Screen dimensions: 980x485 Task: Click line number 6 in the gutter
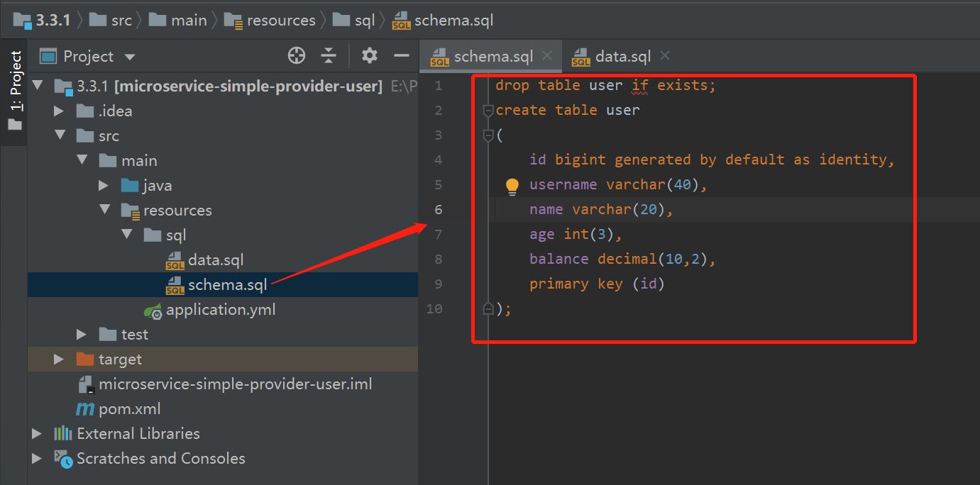coord(439,210)
